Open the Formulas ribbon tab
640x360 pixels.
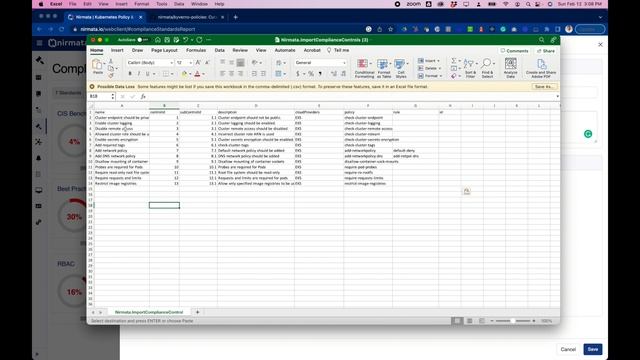coord(196,50)
